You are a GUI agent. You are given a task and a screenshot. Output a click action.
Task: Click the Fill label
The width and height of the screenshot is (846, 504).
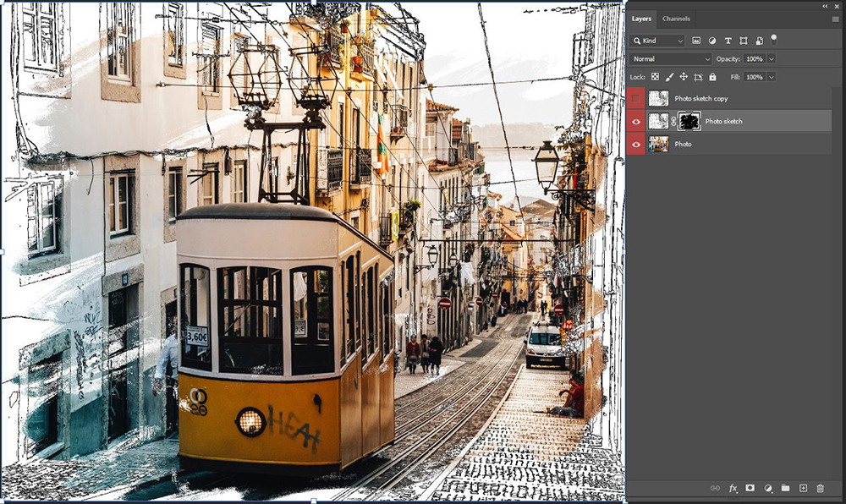735,77
